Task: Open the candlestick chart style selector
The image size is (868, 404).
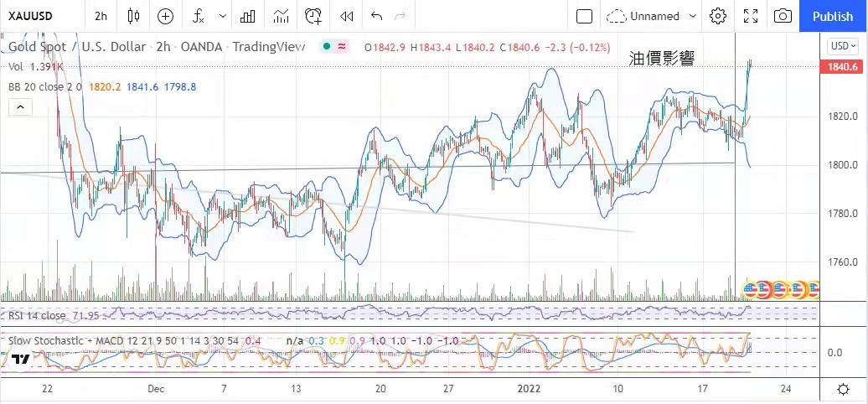Action: click(x=134, y=16)
